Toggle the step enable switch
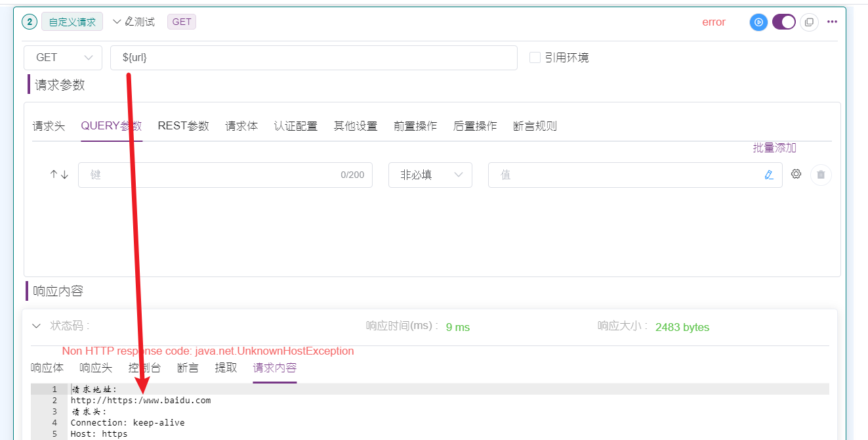868x440 pixels. coord(783,22)
